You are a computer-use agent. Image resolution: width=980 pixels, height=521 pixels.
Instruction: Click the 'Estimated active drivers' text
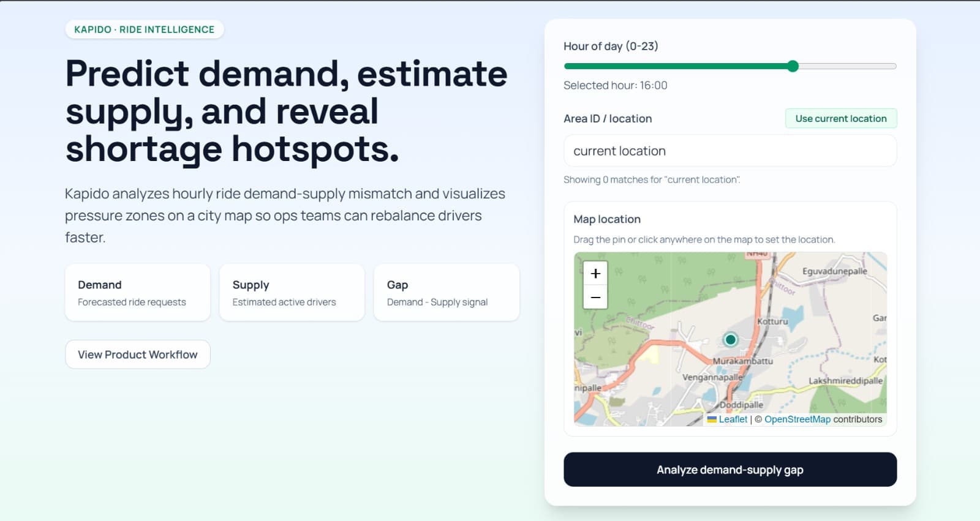(284, 302)
